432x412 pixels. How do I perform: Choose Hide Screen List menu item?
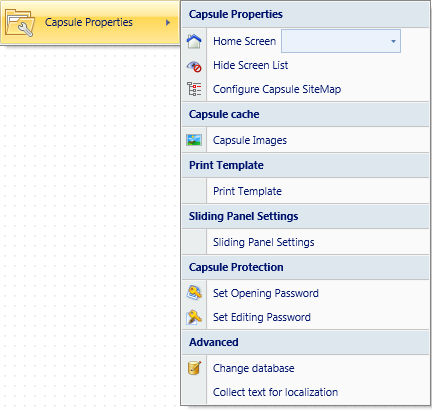coord(250,65)
